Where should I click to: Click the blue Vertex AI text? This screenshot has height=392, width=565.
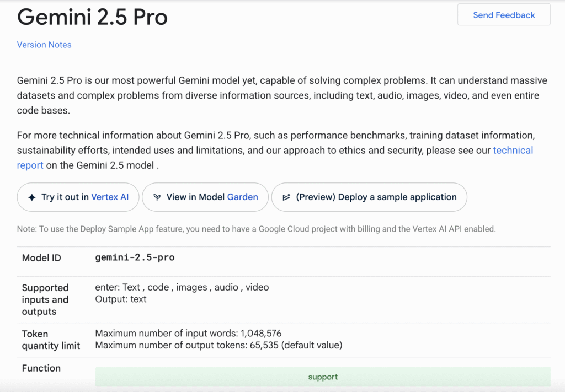pos(110,197)
